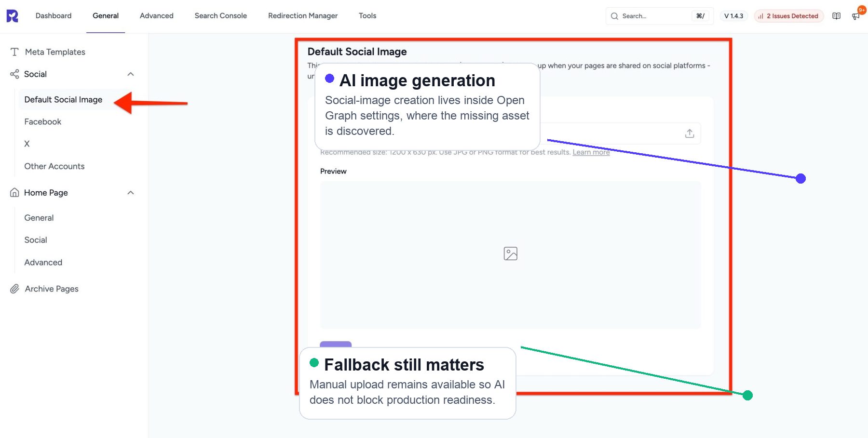This screenshot has height=438, width=868.
Task: Open the Advanced top tab
Action: tap(157, 16)
